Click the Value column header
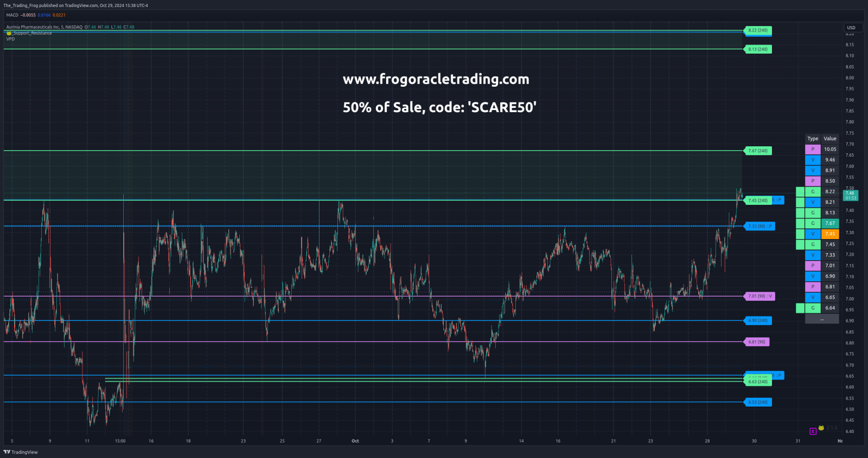868x458 pixels. [830, 139]
